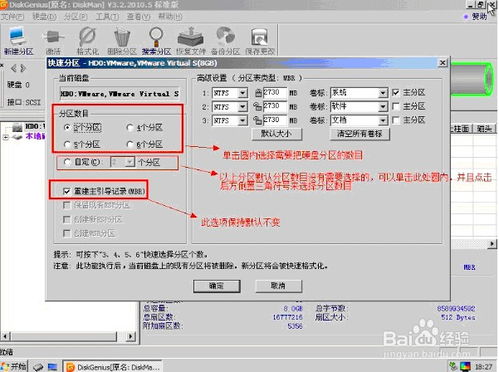The image size is (499, 372).
Task: Click size input field for partition 3
Action: 275,120
